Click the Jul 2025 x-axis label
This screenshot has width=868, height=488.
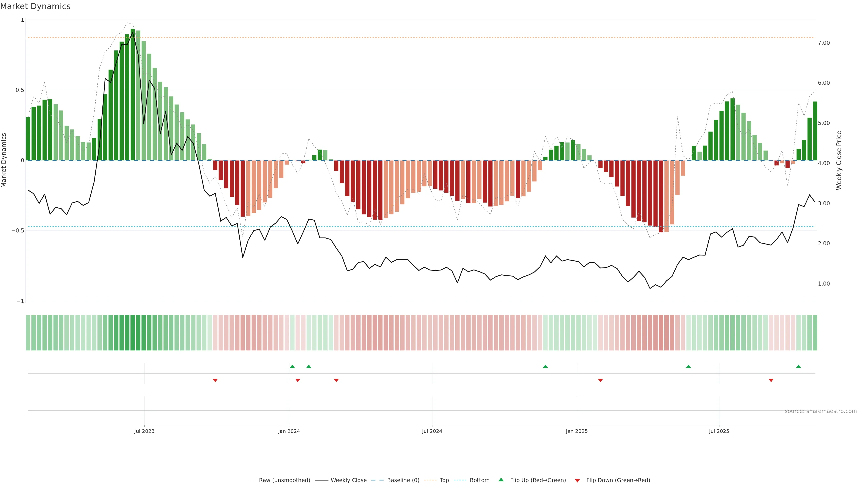(x=719, y=431)
